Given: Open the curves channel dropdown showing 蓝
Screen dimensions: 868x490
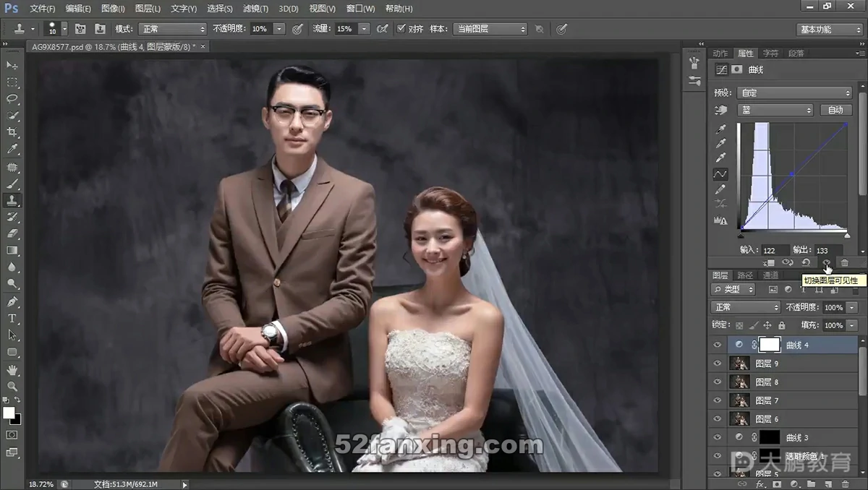Looking at the screenshot, I should coord(775,111).
